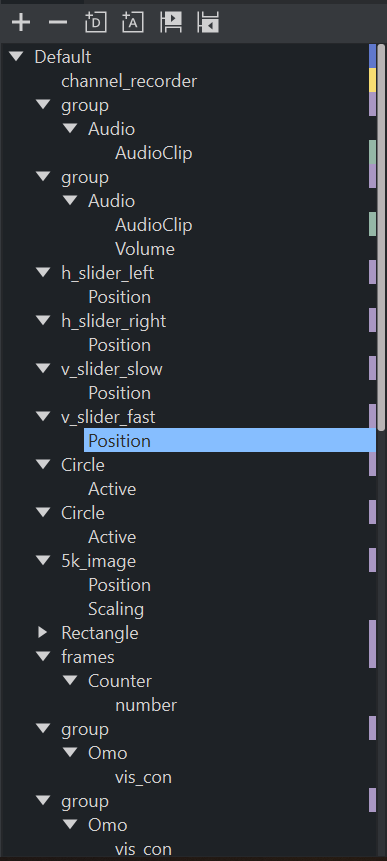Select Scaling under 5k_image
Viewport: 387px width, 861px height.
point(116,609)
